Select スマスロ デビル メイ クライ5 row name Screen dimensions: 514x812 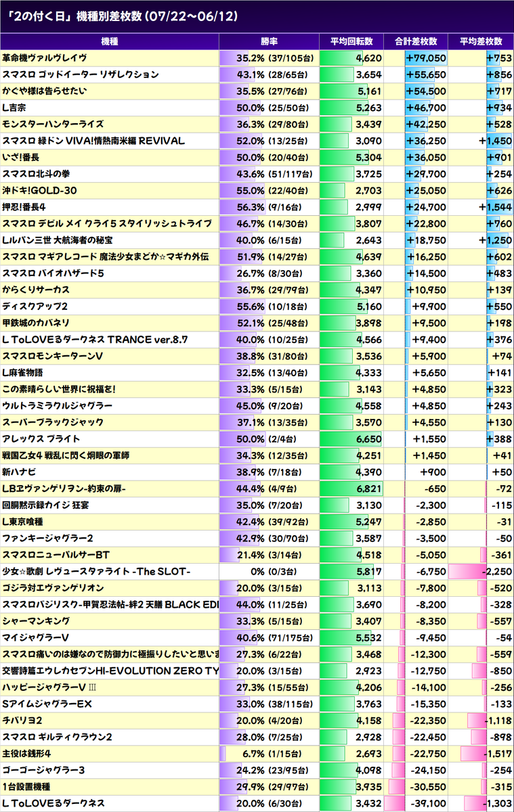pos(107,224)
